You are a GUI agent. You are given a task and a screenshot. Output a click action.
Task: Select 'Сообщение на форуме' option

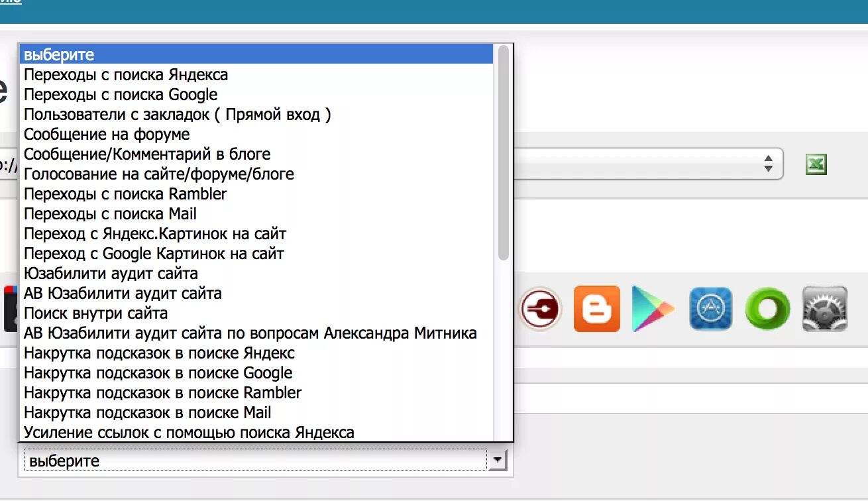[256, 134]
